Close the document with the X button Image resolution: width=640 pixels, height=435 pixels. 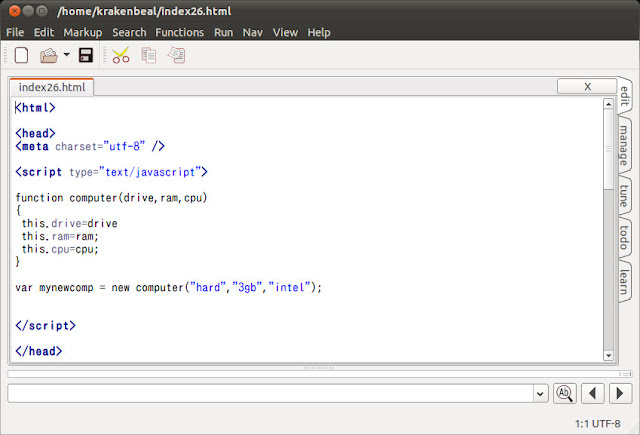[x=587, y=87]
